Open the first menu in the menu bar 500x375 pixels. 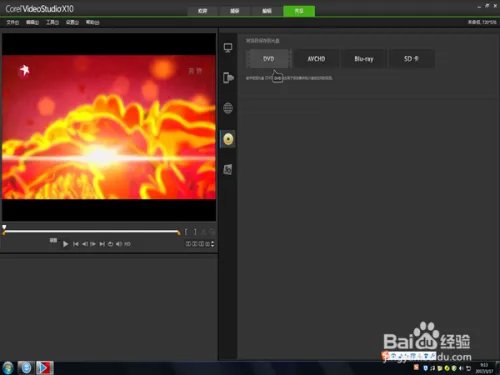pos(13,22)
